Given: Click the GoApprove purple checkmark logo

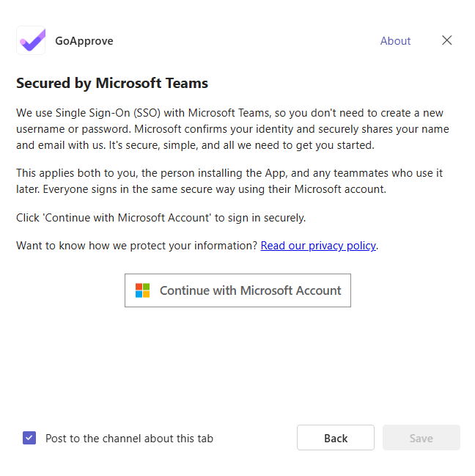Looking at the screenshot, I should 31,41.
